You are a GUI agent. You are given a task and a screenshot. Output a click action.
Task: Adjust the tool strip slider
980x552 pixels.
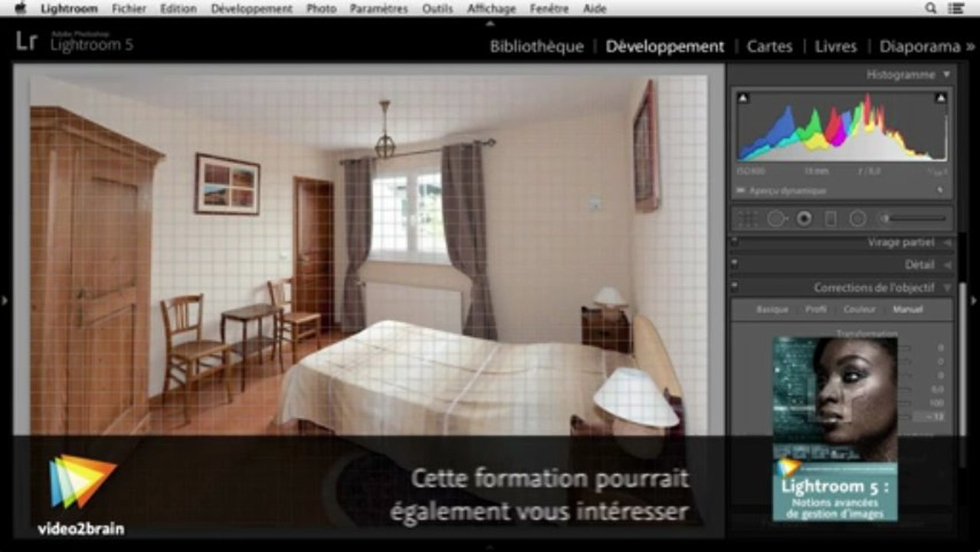915,219
